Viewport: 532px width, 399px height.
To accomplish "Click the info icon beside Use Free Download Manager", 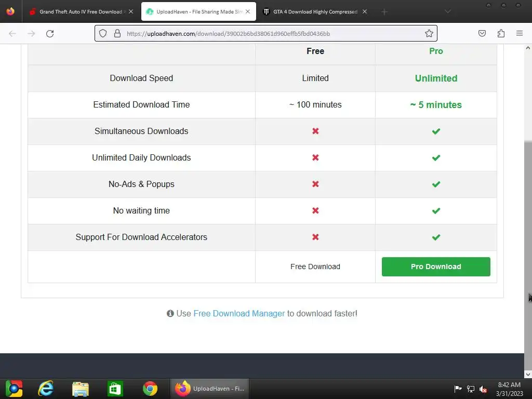I will 170,313.
